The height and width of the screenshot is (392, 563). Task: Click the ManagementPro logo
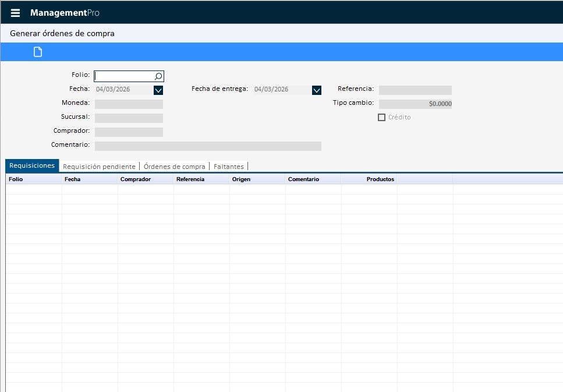pyautogui.click(x=65, y=13)
